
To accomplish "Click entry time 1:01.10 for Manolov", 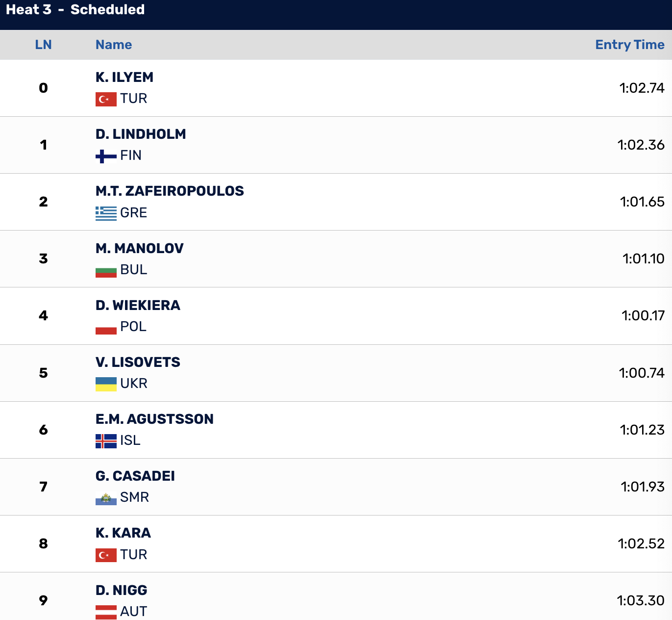I will click(643, 258).
